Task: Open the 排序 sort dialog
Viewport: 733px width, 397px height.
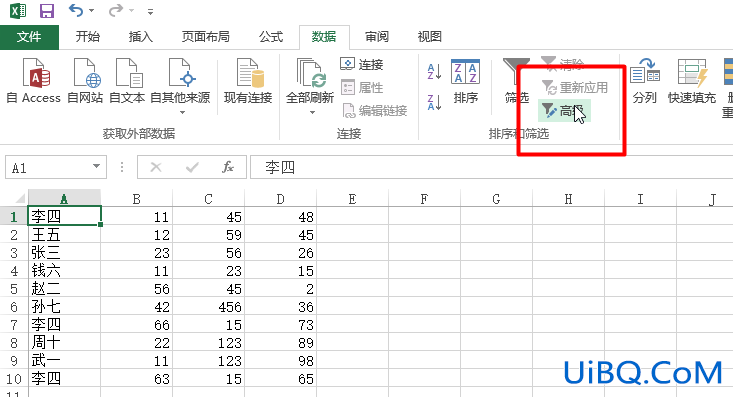Action: pyautogui.click(x=466, y=80)
